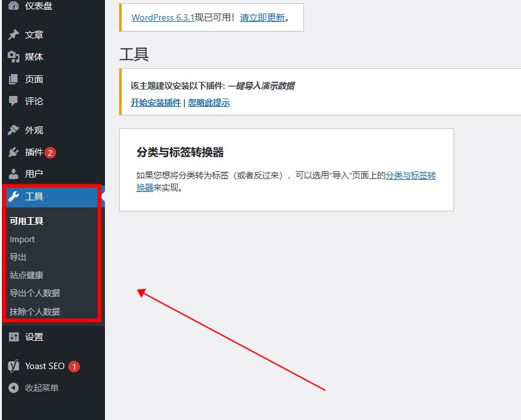
Task: Click the Media library icon
Action: (x=14, y=57)
